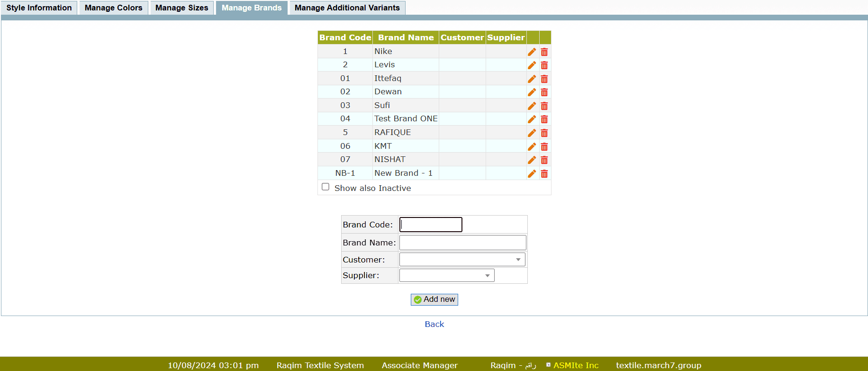
Task: Go to Manage Additional Variants tab
Action: [347, 8]
